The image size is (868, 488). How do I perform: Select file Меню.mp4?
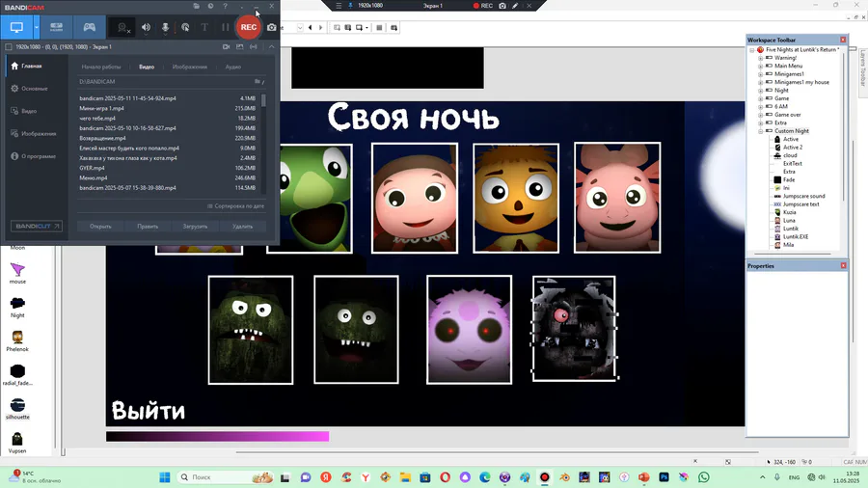(167, 178)
